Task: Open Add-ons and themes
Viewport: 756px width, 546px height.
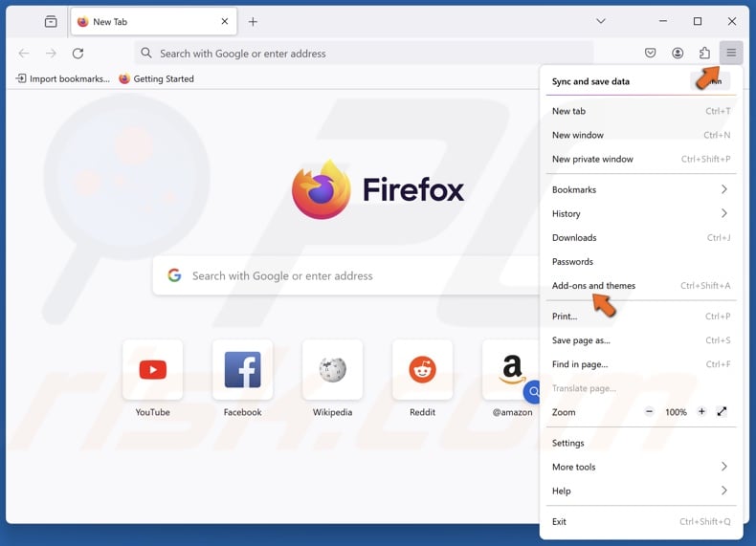Action: pos(641,286)
